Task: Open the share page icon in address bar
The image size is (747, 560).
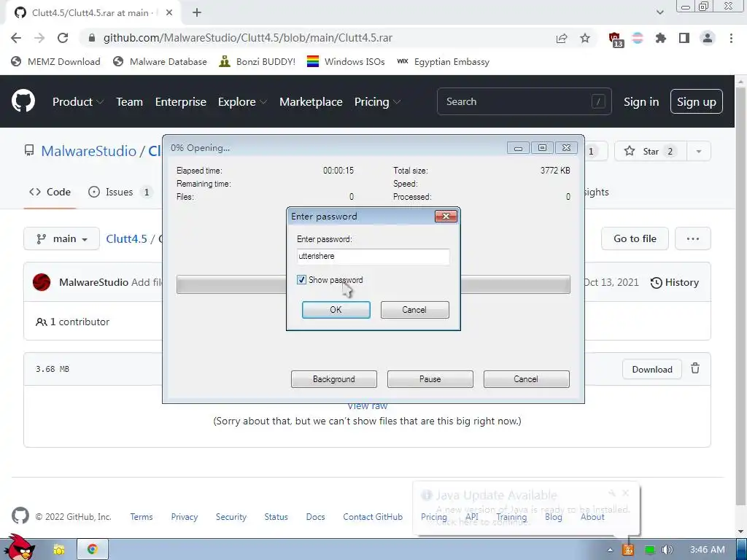Action: click(562, 38)
